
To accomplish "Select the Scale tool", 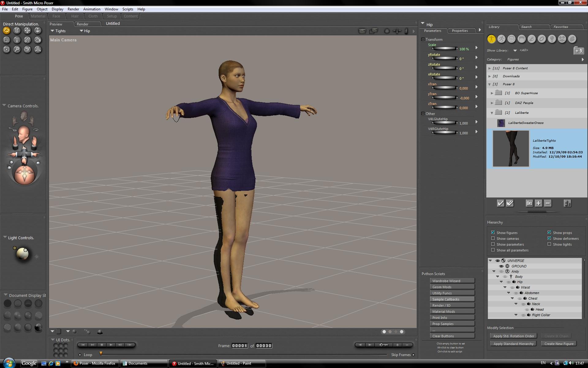I will coord(6,40).
